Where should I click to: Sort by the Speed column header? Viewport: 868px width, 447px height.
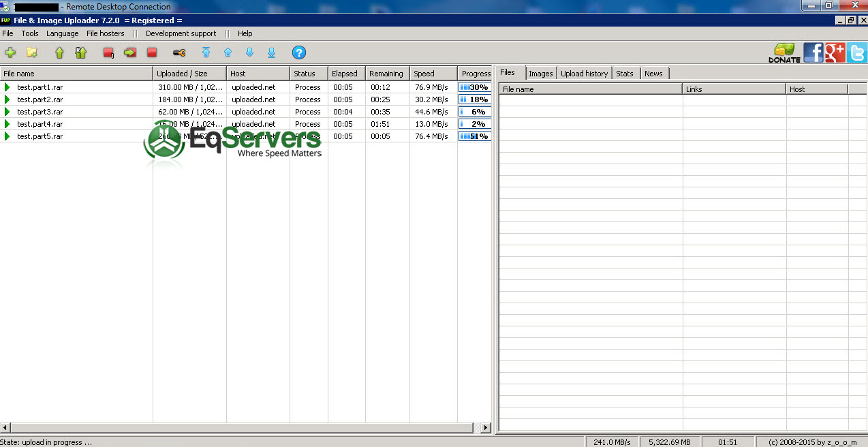[x=433, y=74]
